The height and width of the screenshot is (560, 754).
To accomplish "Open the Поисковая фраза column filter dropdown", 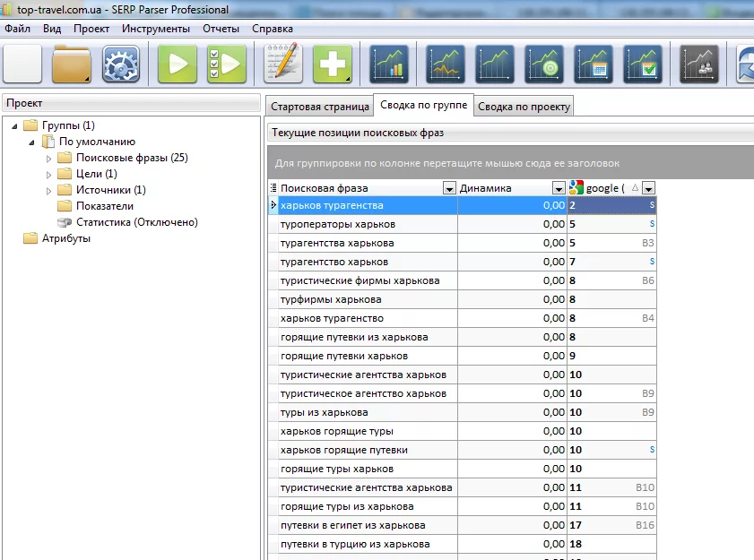I will click(449, 188).
